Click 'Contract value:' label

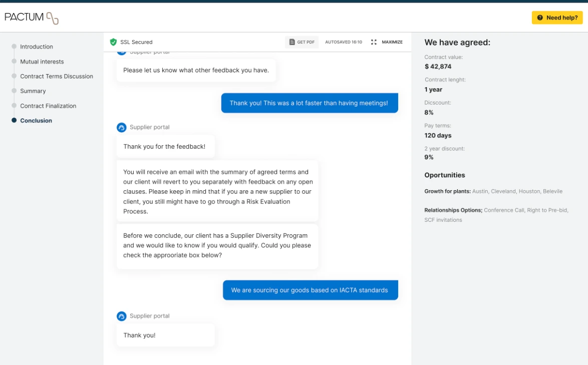pos(443,57)
